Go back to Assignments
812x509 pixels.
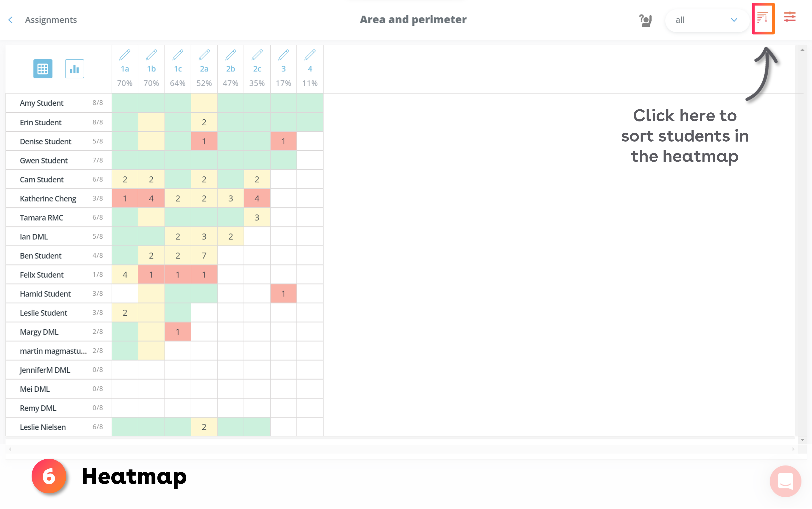pos(51,20)
